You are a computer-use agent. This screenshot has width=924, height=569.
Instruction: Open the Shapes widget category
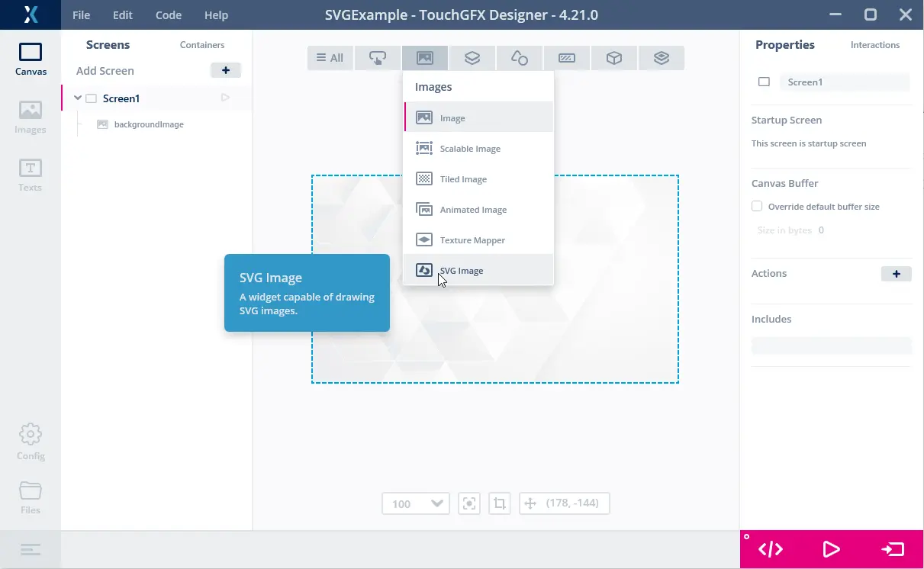tap(520, 58)
